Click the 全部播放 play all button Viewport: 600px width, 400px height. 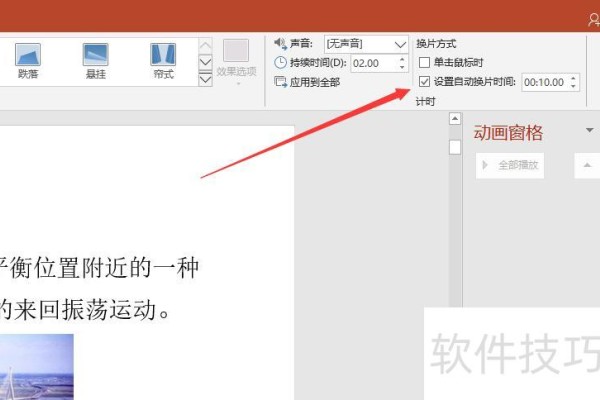click(510, 165)
